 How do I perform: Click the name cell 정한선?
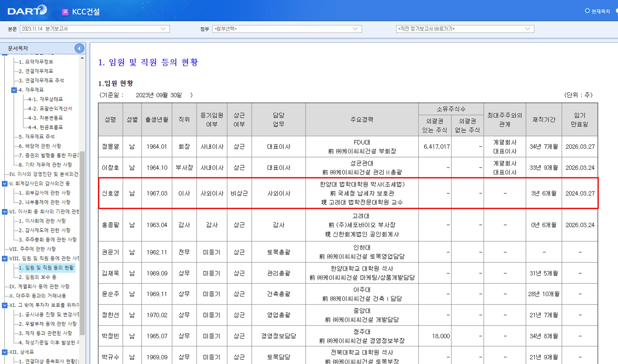(110, 315)
